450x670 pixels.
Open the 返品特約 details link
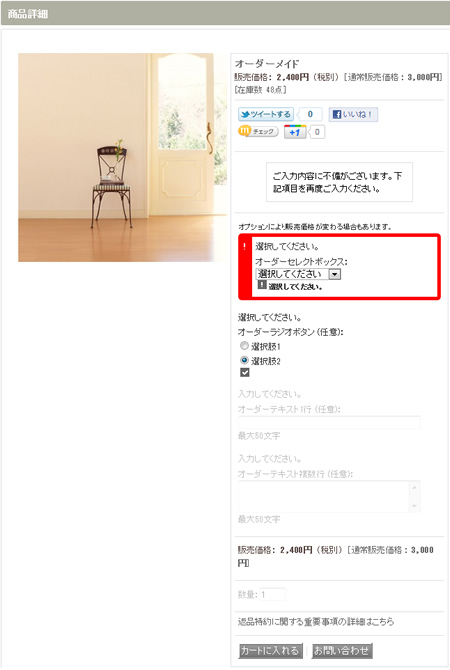(x=316, y=621)
